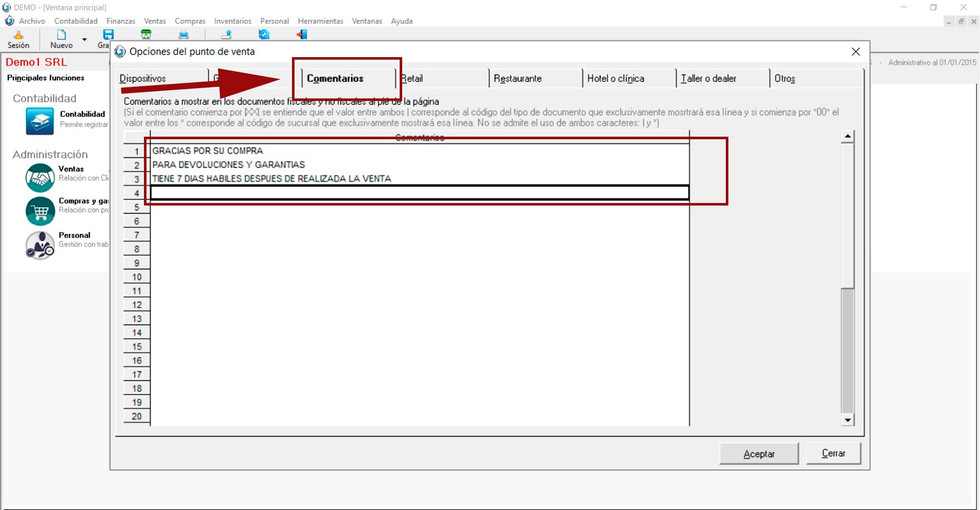The height and width of the screenshot is (510, 980).
Task: Open the Contabilidad module books icon
Action: [40, 121]
